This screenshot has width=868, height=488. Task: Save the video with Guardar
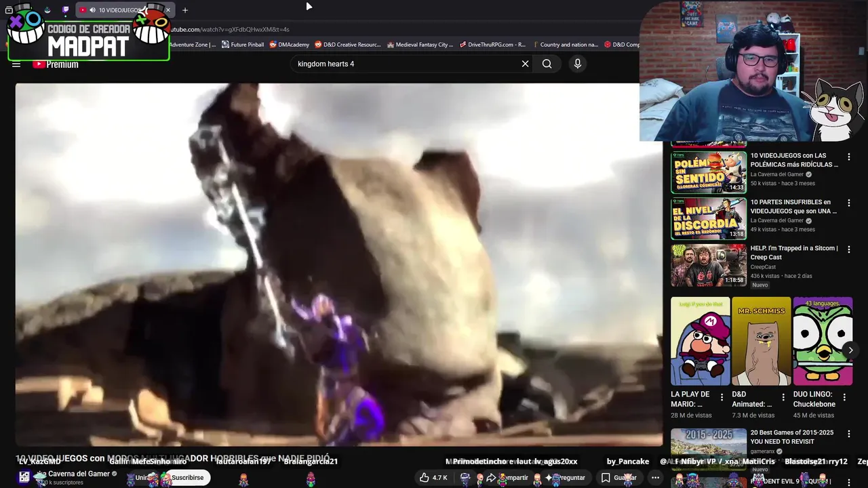point(618,478)
